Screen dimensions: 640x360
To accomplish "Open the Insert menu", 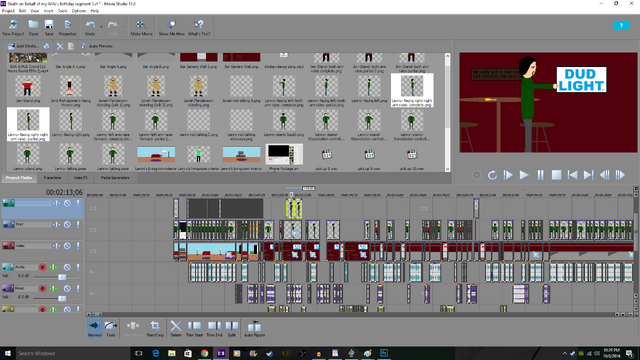I will tap(48, 11).
